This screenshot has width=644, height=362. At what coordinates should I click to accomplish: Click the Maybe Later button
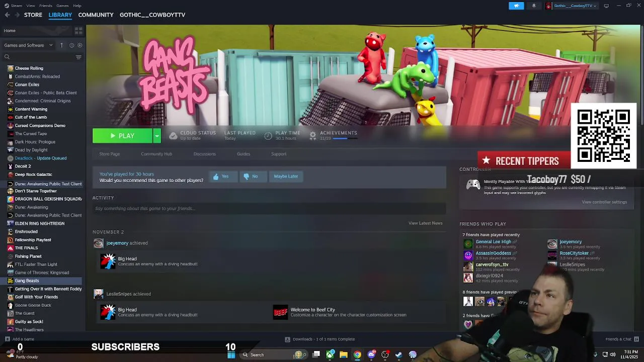(286, 176)
